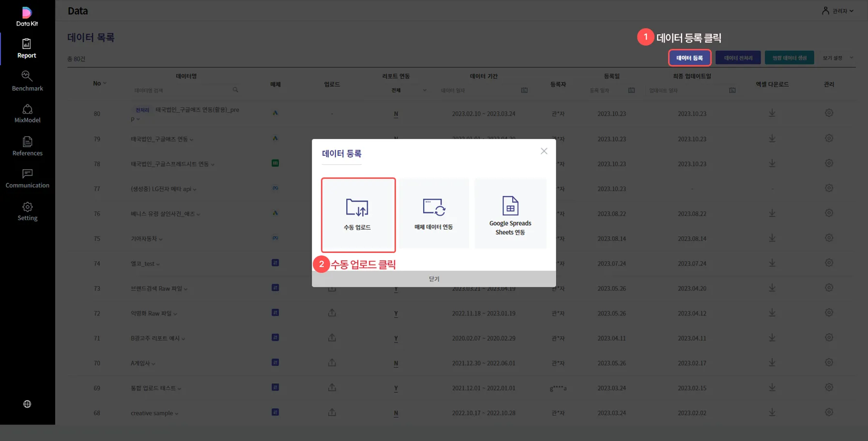Viewport: 868px width, 441px height.
Task: Open MixModel in the sidebar
Action: (27, 114)
